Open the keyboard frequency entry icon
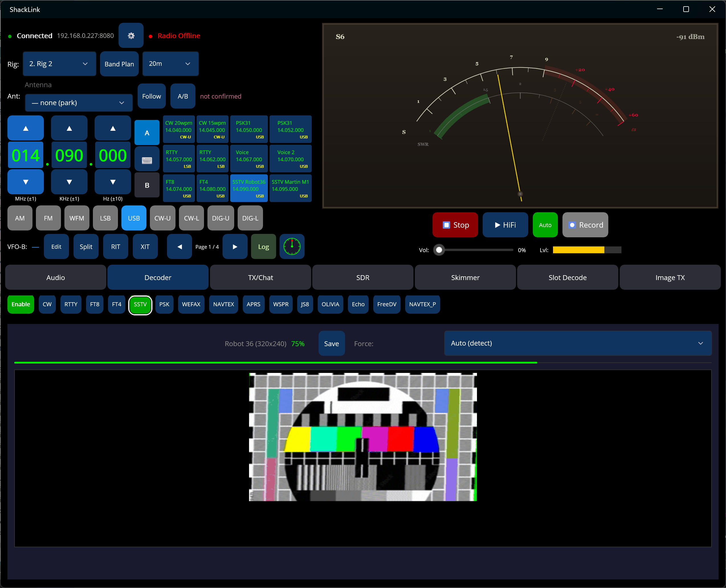This screenshot has height=588, width=726. [147, 160]
